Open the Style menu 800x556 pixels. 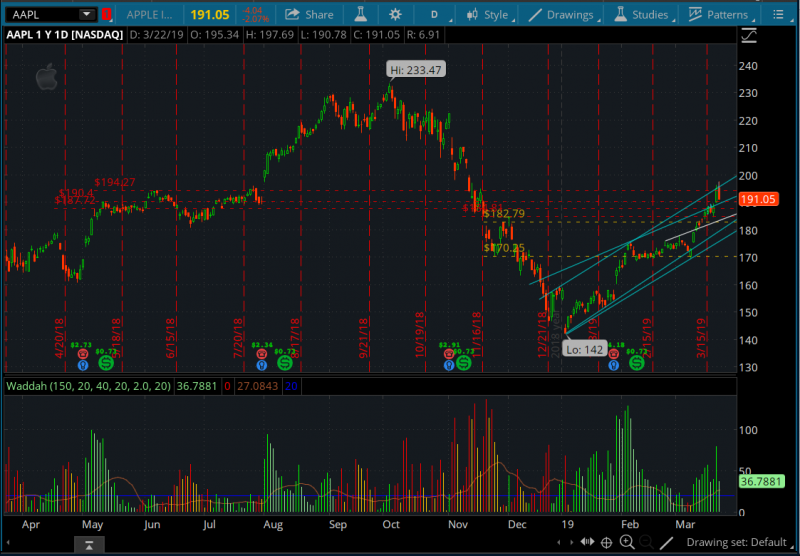[x=486, y=15]
